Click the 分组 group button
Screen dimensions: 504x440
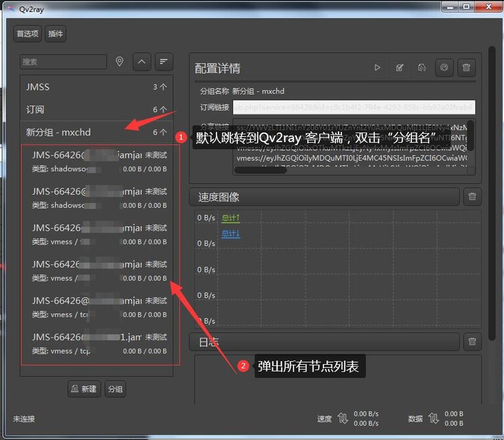[x=115, y=389]
